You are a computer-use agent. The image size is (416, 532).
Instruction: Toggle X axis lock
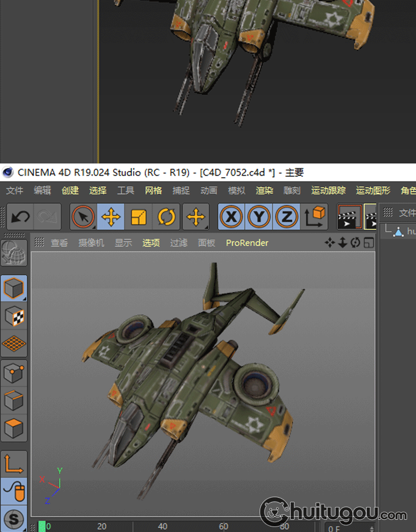click(x=231, y=217)
